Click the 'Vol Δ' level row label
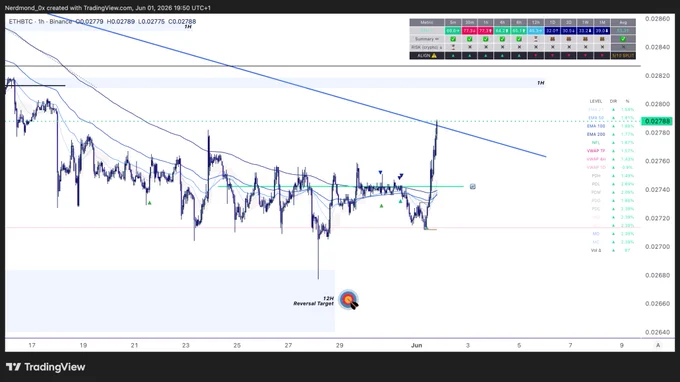The height and width of the screenshot is (382, 680). coord(596,250)
